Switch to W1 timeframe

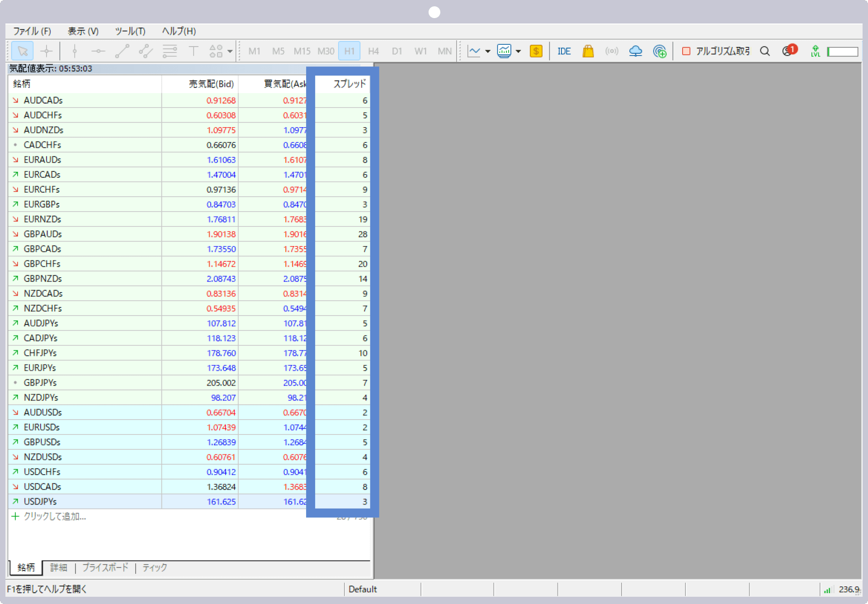tap(421, 51)
